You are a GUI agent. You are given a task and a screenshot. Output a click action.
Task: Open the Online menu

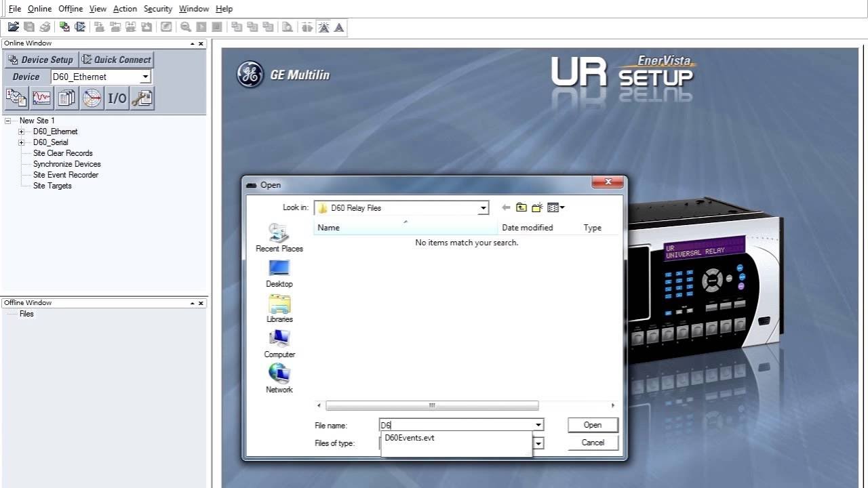click(40, 9)
